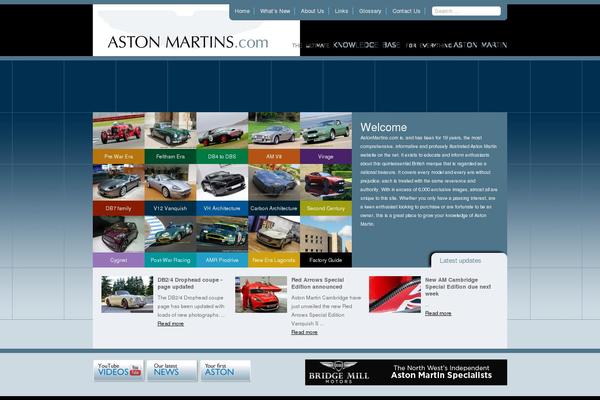Open the Glossary page
Screen dimensions: 600x400
click(x=370, y=11)
